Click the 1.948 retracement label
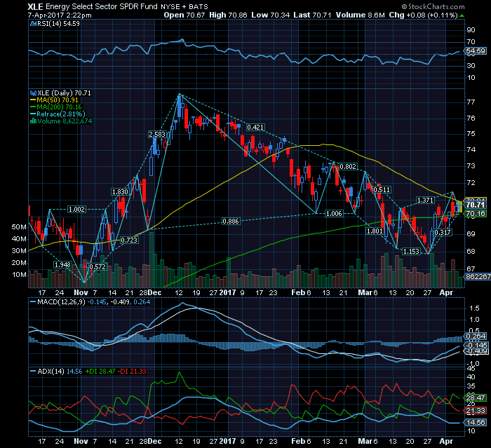The image size is (491, 448). tap(62, 265)
